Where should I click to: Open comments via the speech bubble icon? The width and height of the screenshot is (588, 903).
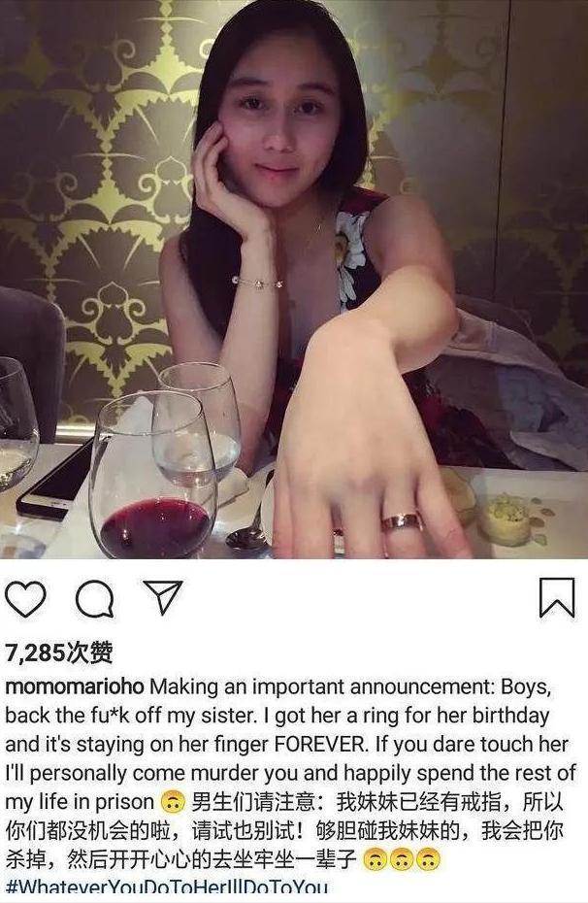94,599
